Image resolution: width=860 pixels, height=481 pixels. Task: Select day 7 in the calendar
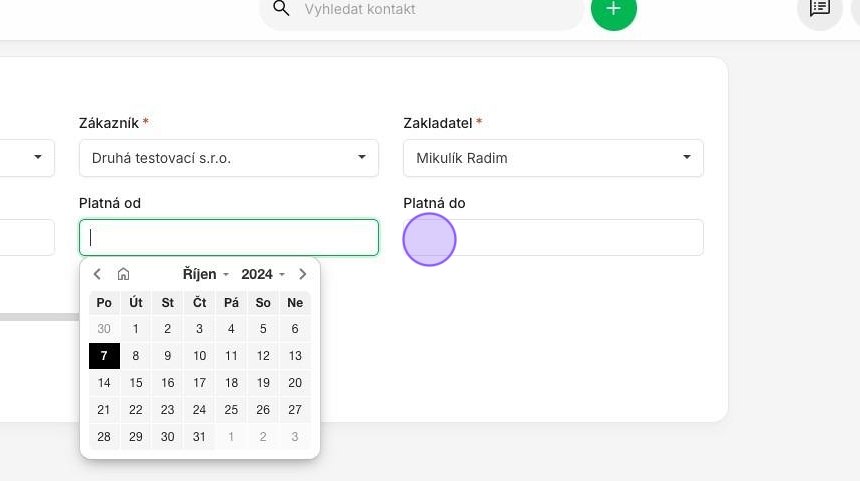[x=104, y=356]
